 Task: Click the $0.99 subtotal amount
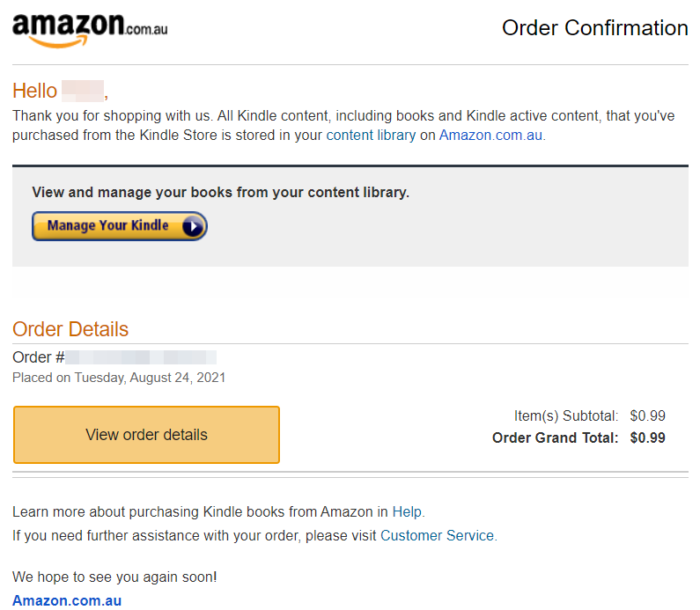(x=647, y=415)
